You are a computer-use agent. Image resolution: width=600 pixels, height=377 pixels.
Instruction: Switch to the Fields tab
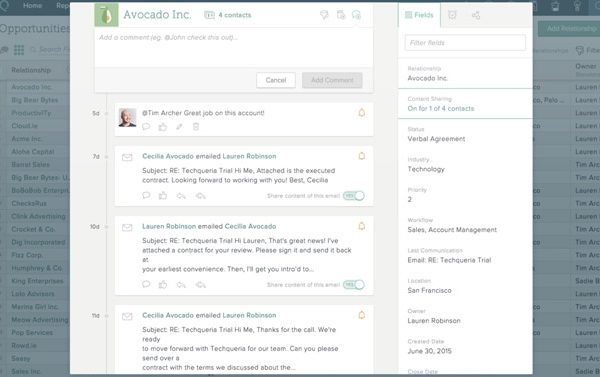(419, 15)
